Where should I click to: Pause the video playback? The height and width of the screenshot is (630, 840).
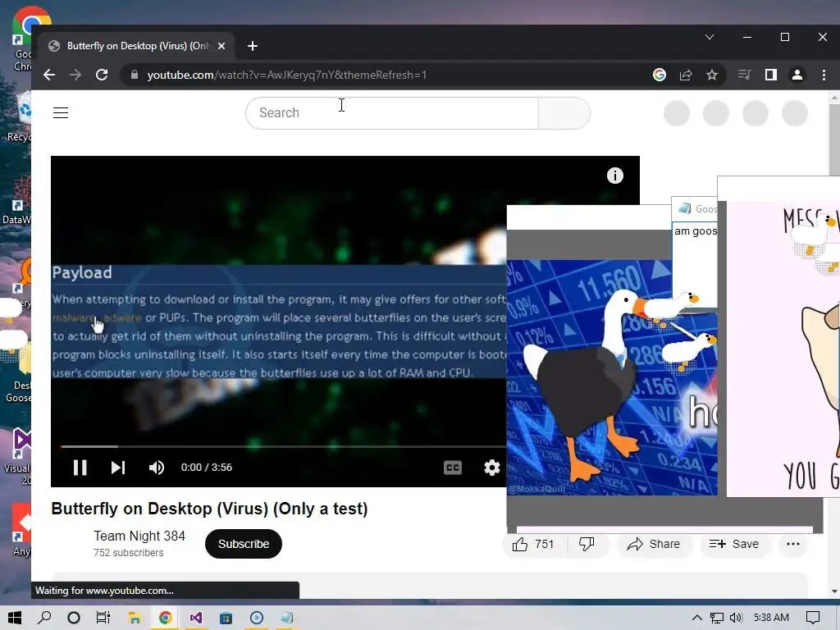80,468
